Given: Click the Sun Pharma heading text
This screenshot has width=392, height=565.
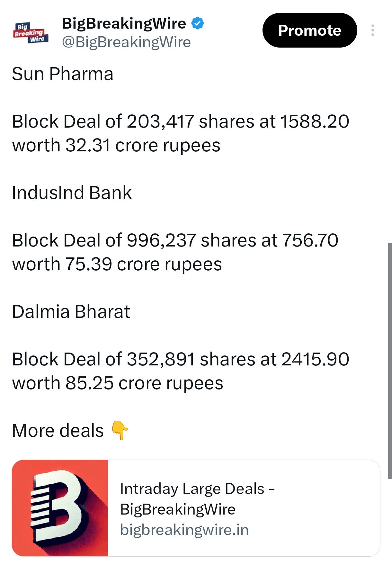Looking at the screenshot, I should [x=63, y=74].
